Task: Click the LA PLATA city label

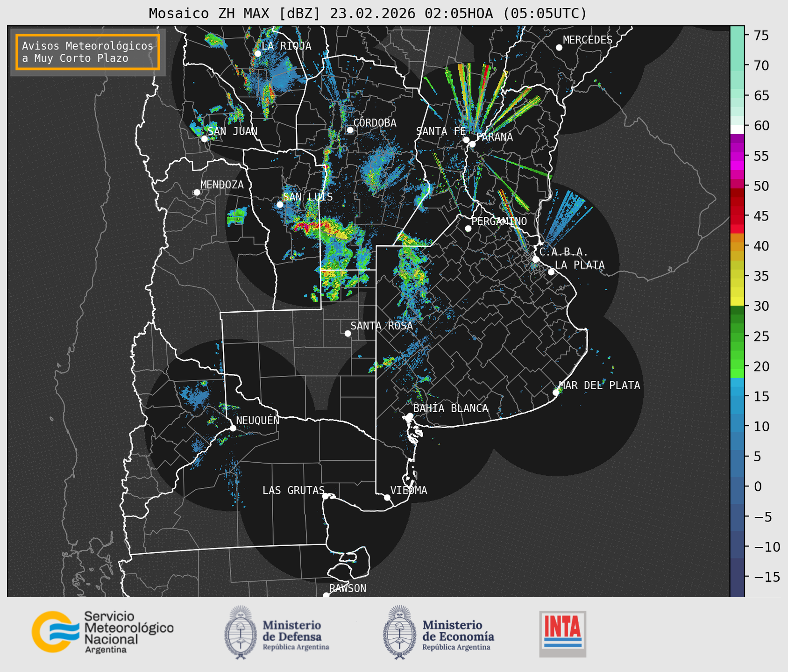Action: coord(580,265)
